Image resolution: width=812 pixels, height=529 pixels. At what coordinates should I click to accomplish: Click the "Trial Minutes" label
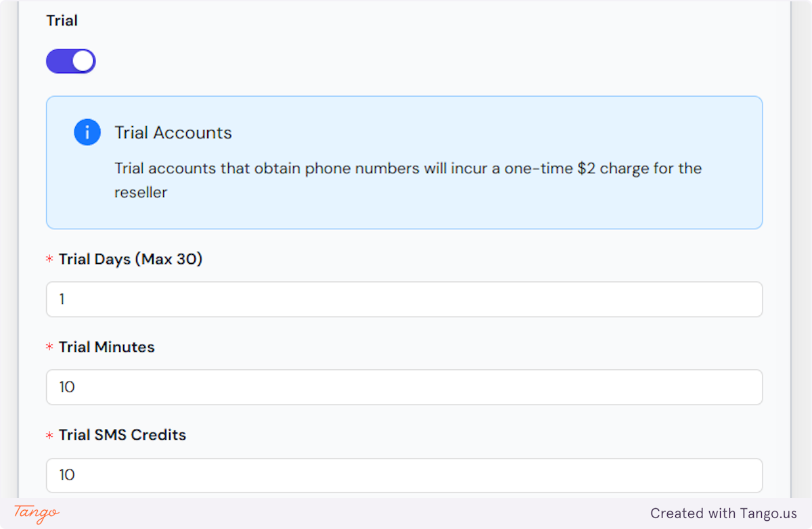(107, 347)
